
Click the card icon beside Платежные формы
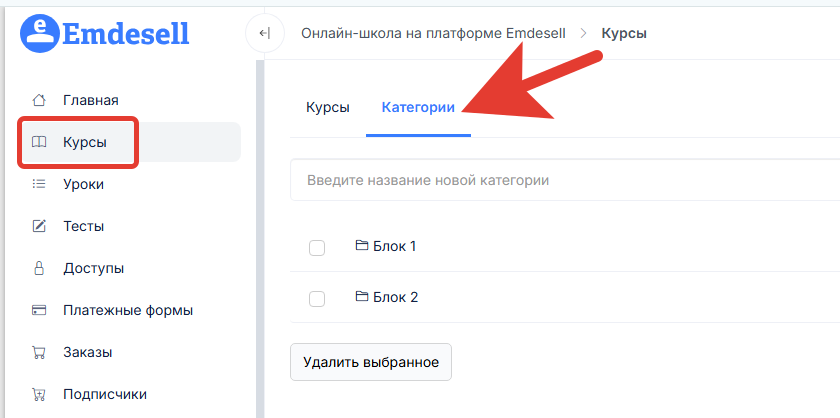click(39, 310)
